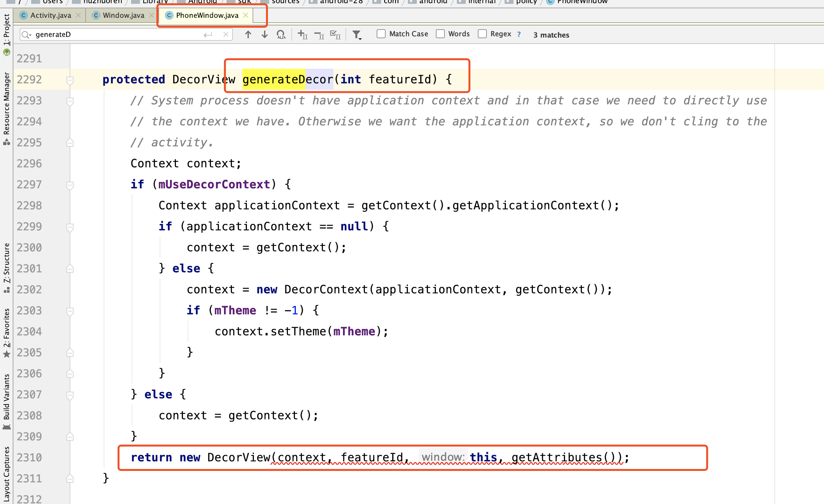Collapse if block at line 2297
This screenshot has width=824, height=504.
click(70, 185)
